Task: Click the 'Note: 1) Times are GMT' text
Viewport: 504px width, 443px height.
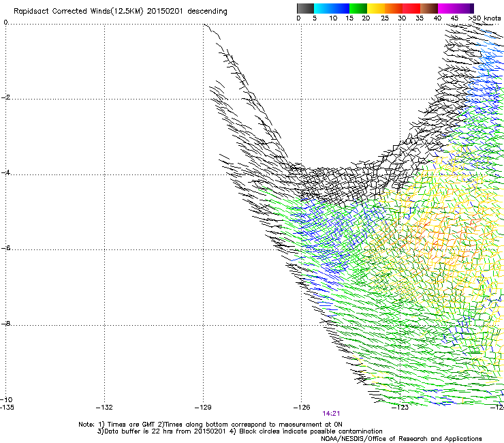Action: click(x=117, y=425)
